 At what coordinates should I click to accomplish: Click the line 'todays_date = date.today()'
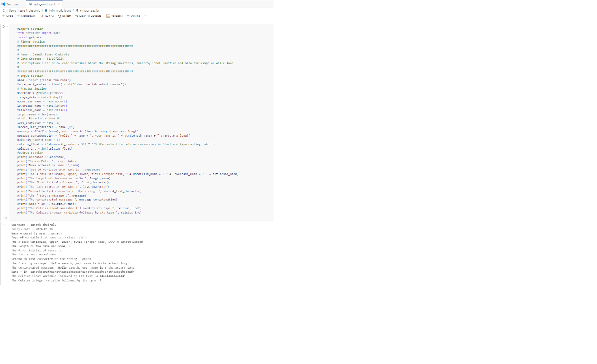(x=40, y=97)
